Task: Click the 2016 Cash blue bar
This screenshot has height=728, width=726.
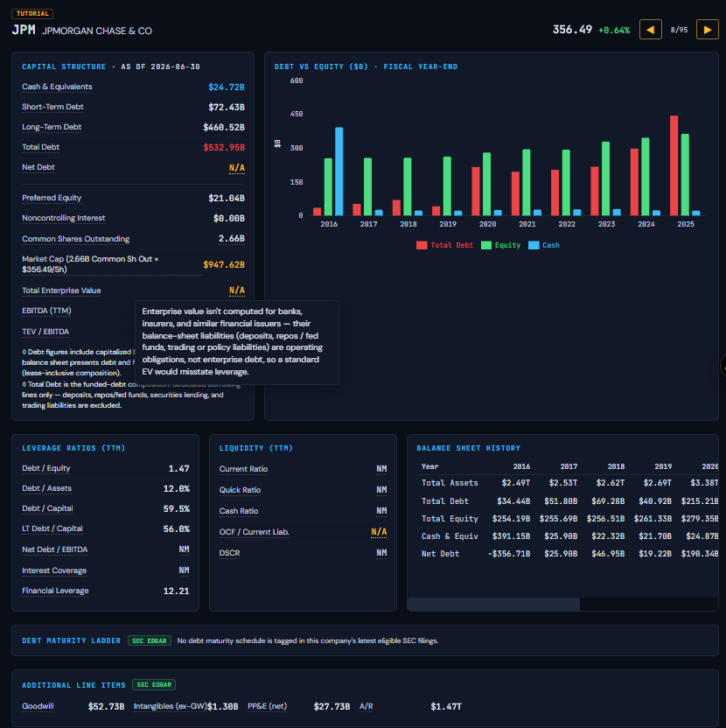Action: (x=339, y=171)
